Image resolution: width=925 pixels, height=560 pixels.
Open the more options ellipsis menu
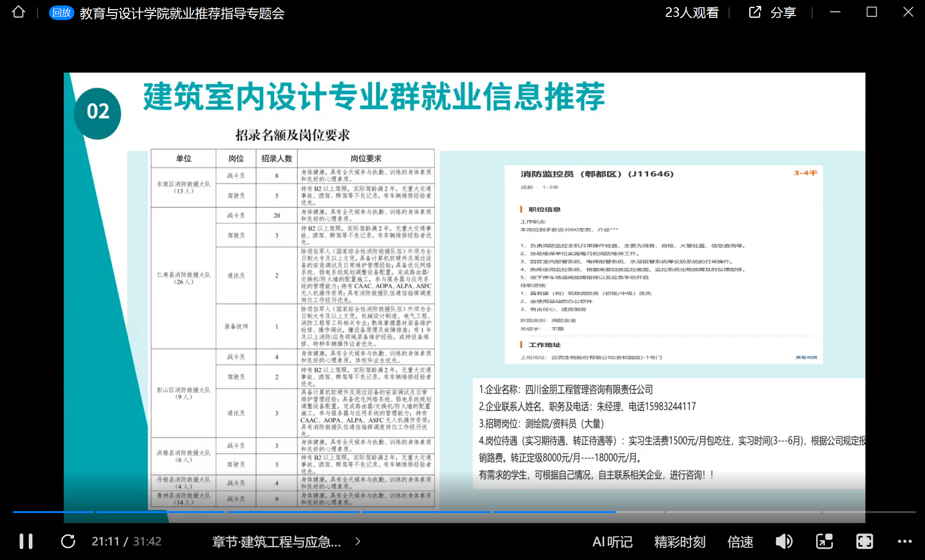tap(904, 541)
